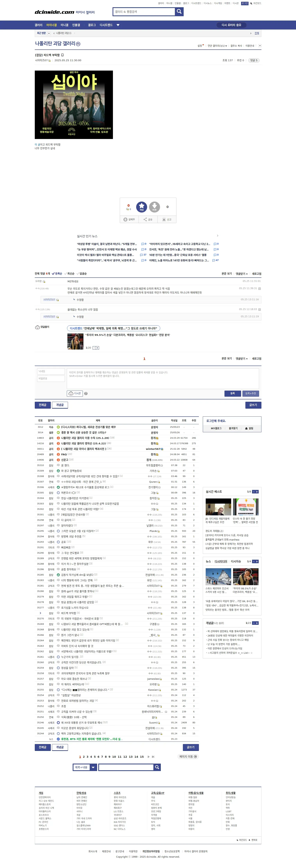
Task: Downvote the post with the 비추 arrow icon
Action: (154, 207)
